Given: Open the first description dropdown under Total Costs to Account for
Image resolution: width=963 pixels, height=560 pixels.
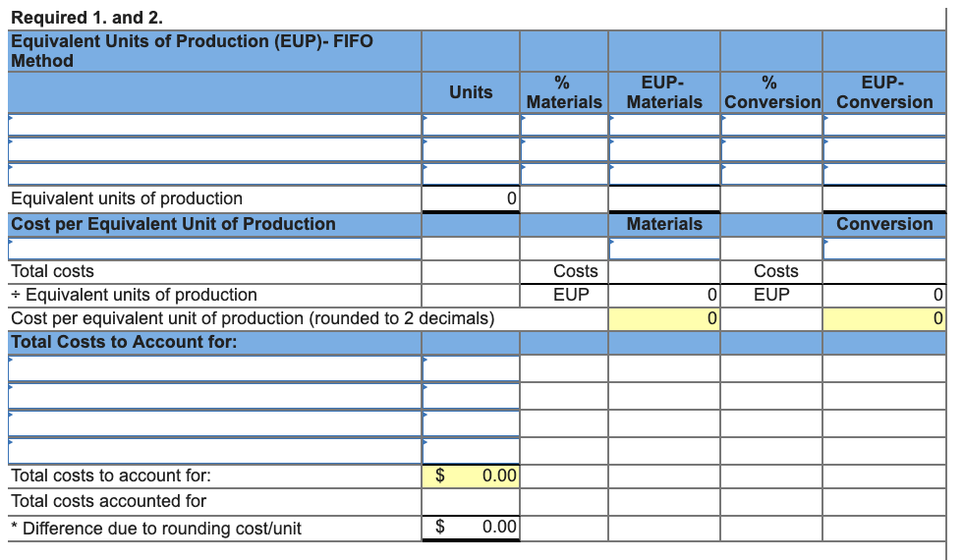Looking at the screenshot, I should point(215,368).
